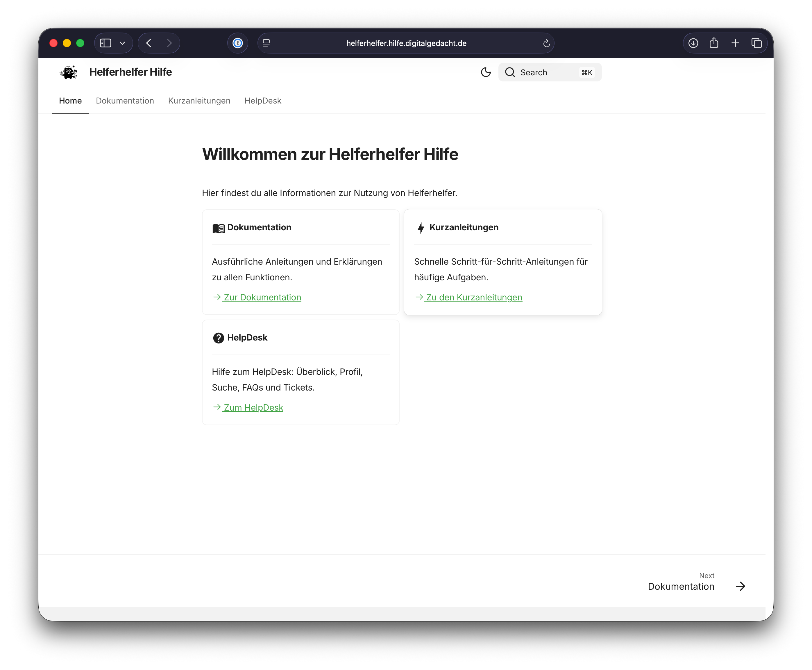Click the Willkommen zur Helferhelfer Hilfe heading
This screenshot has height=670, width=812.
(330, 154)
